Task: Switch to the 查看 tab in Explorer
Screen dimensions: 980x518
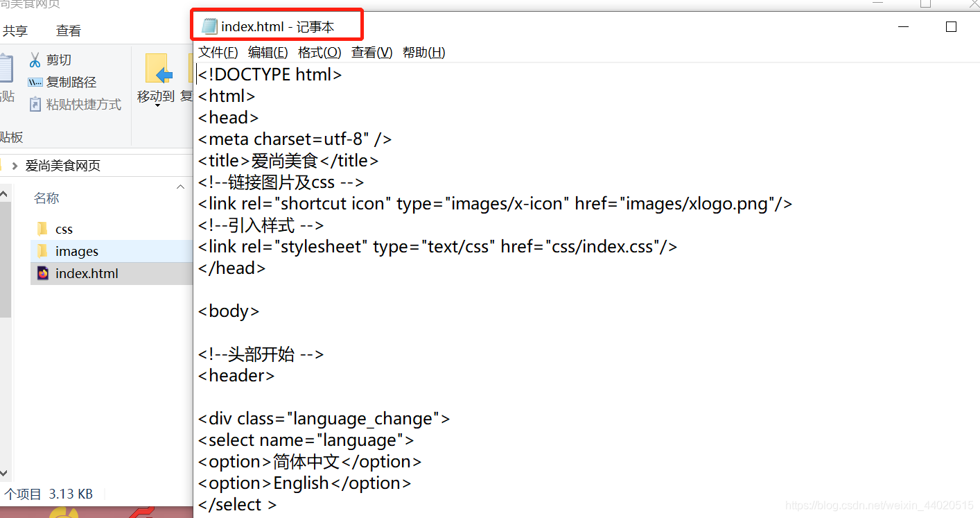Action: coord(69,31)
